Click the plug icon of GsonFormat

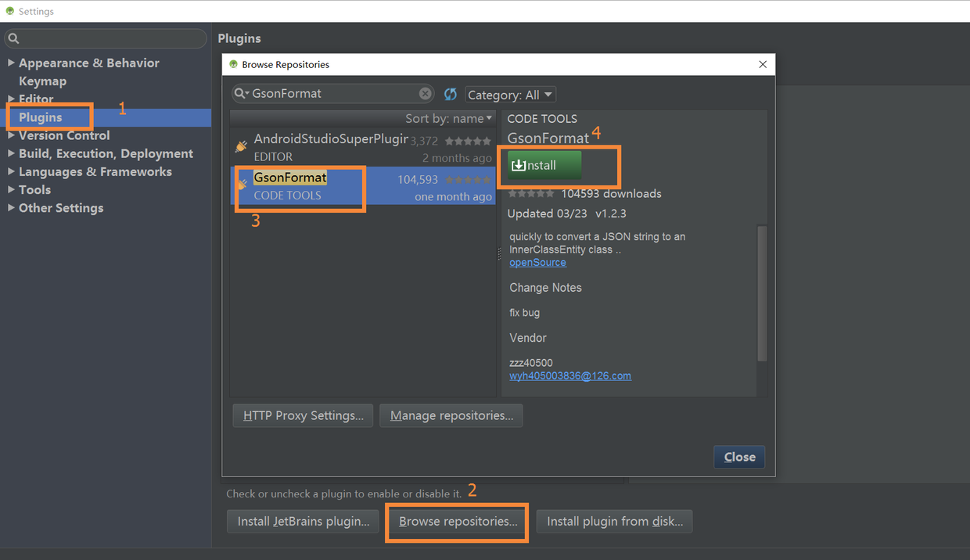tap(242, 185)
